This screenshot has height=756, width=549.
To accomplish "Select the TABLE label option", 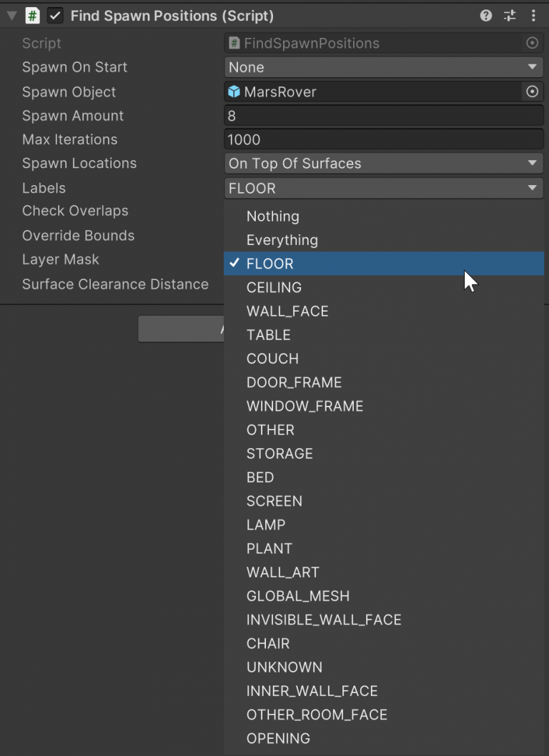I will point(268,334).
